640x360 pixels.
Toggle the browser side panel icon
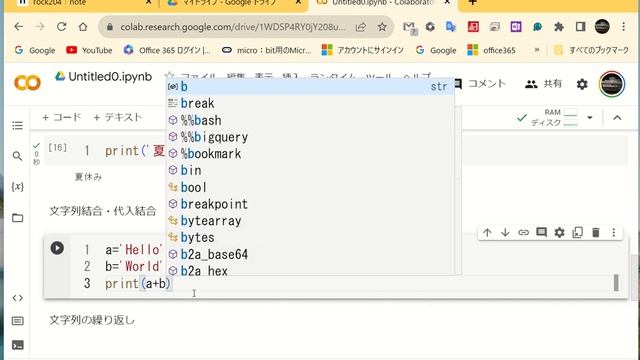pos(580,27)
